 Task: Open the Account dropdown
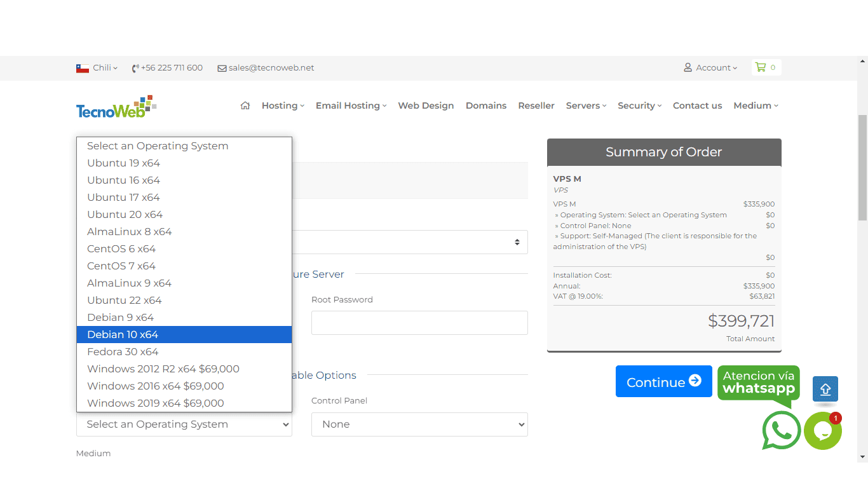click(x=710, y=68)
